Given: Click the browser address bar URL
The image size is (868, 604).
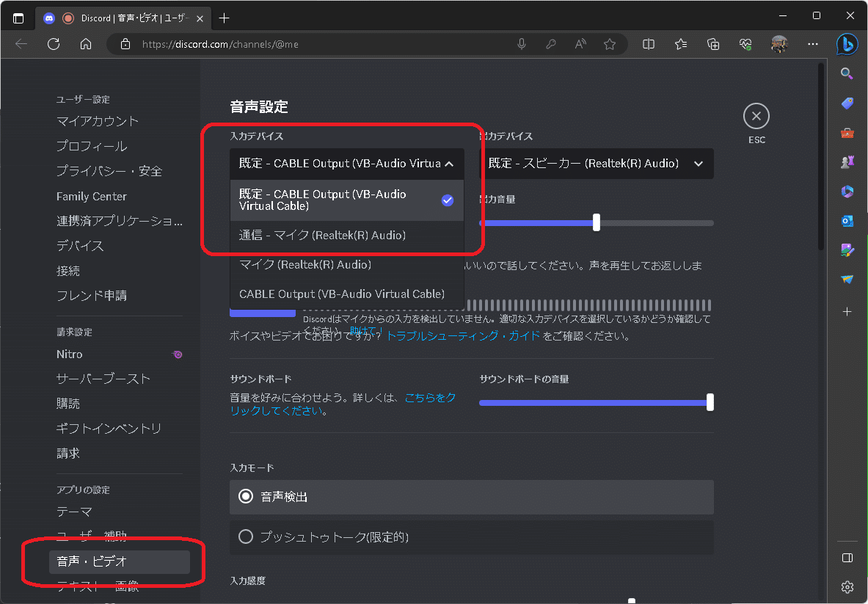Looking at the screenshot, I should (220, 44).
